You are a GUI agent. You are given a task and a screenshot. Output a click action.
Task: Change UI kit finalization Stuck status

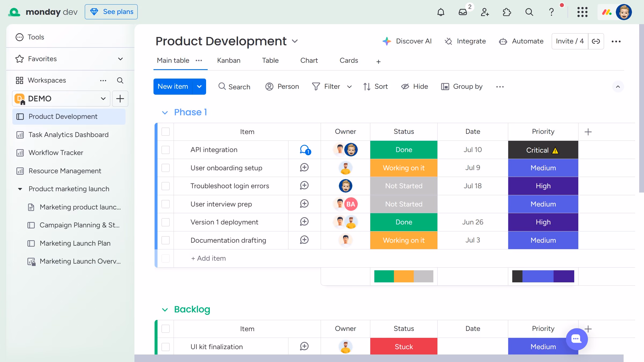click(404, 347)
